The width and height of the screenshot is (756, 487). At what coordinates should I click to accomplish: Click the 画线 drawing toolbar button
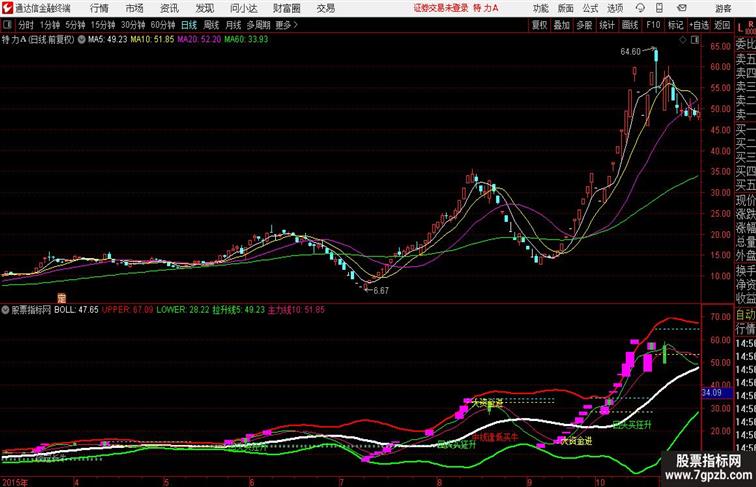[x=630, y=25]
